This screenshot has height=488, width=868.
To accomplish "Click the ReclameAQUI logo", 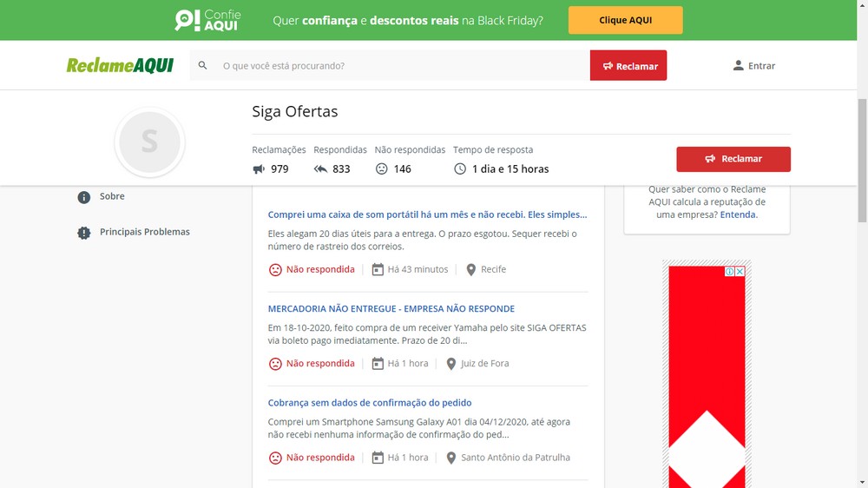I will (120, 65).
